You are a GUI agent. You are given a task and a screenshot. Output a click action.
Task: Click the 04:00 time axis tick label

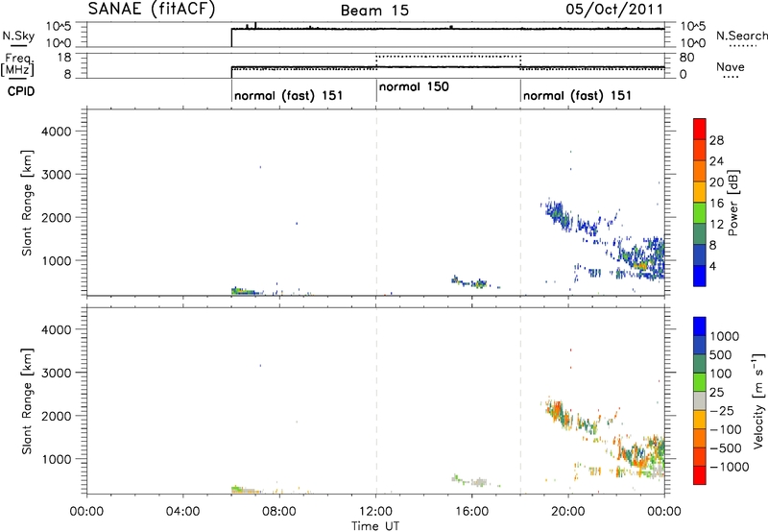[183, 512]
